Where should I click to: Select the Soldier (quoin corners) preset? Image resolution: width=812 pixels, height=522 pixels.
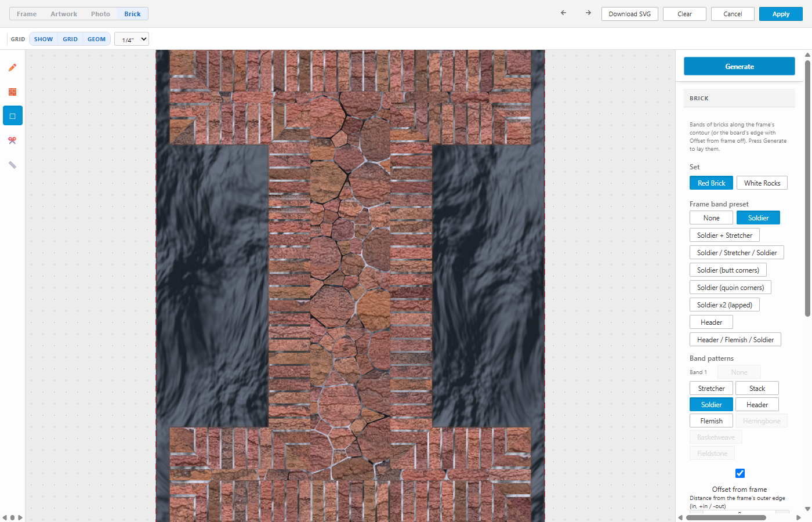(730, 287)
